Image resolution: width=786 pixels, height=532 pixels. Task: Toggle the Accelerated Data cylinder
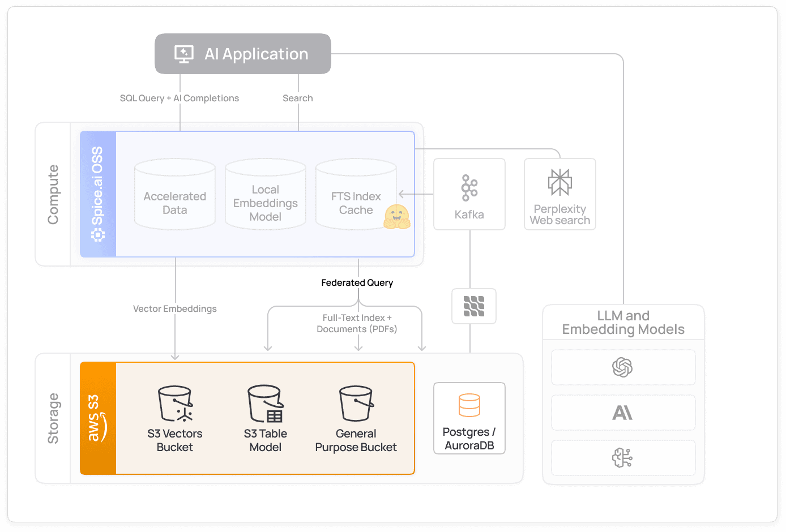174,194
